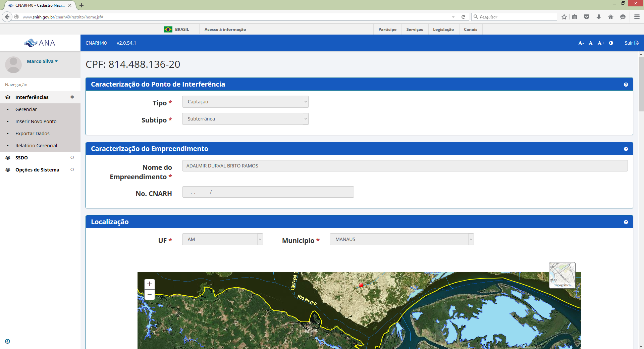Collapse the sidebar with bottom-left arrow icon
Viewport: 644px width, 349px height.
click(7, 341)
